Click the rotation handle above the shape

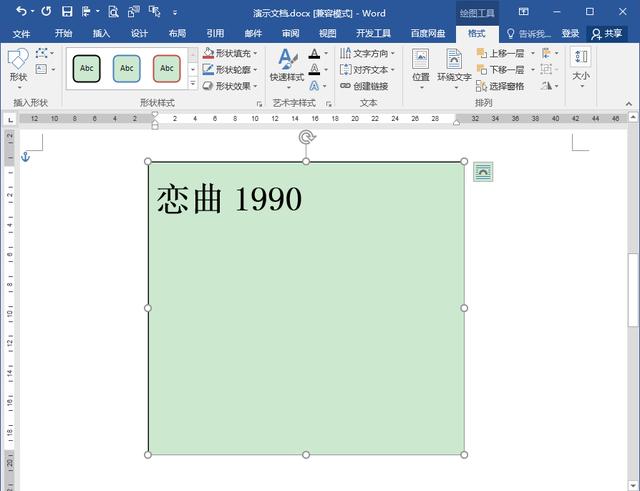pyautogui.click(x=306, y=137)
